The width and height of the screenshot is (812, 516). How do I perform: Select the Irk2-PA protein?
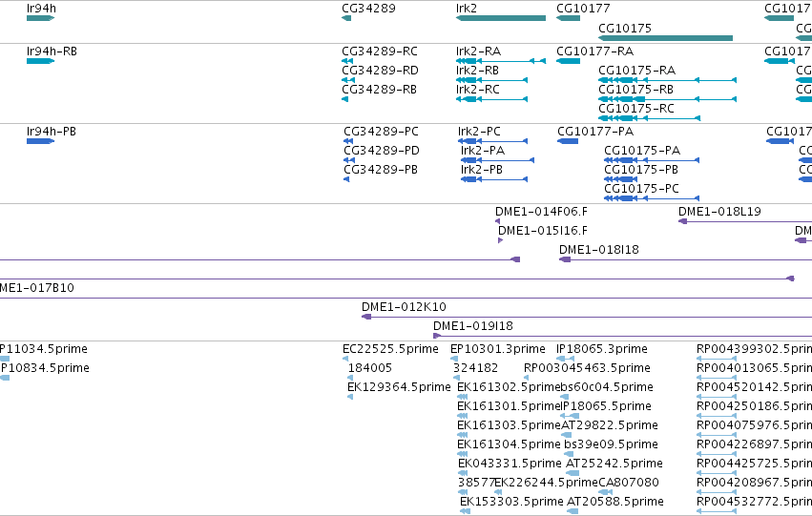coord(498,160)
